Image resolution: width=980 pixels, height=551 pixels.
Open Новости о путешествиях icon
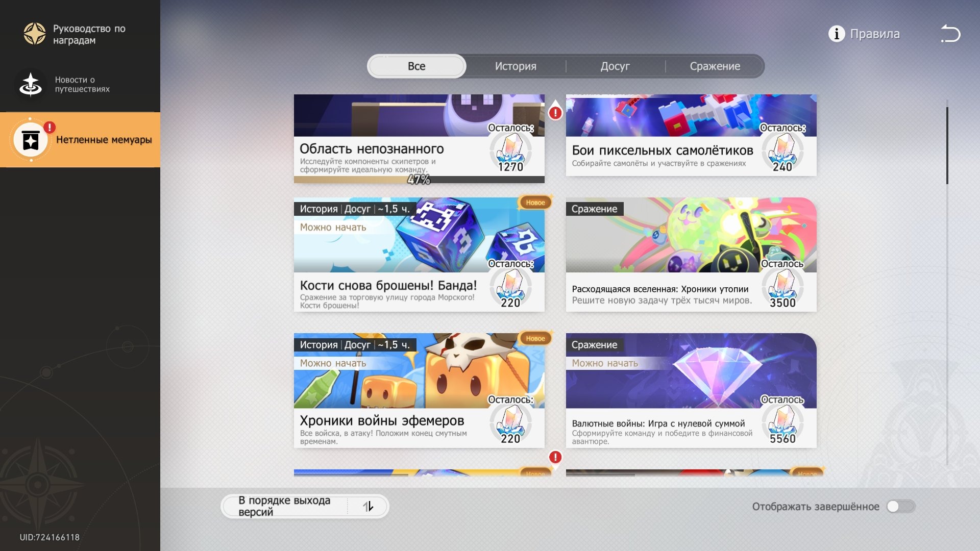pyautogui.click(x=31, y=84)
